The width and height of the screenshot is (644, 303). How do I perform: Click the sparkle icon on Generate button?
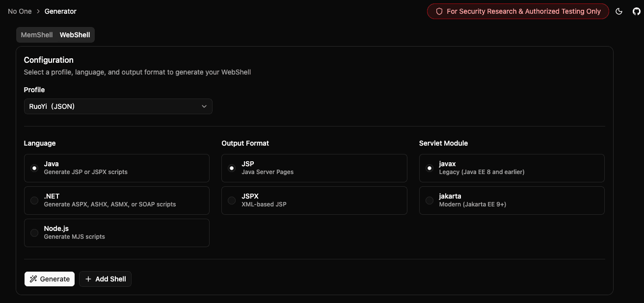point(34,278)
